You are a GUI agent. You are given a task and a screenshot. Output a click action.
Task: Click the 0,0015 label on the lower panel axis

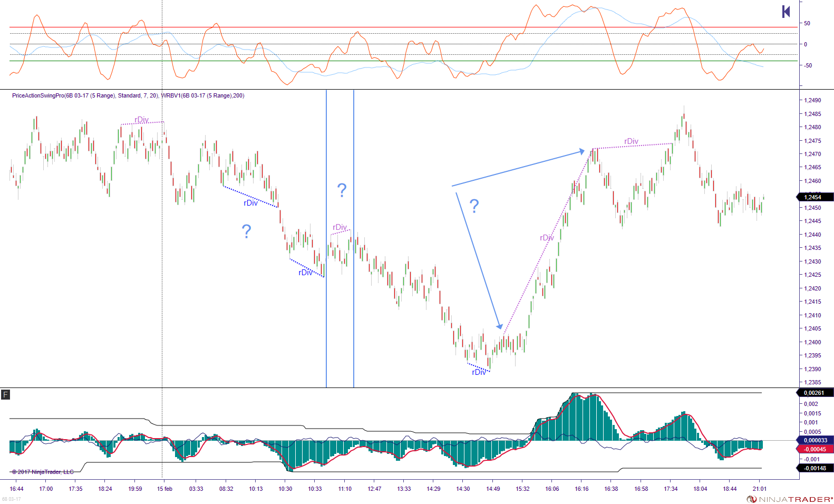point(812,413)
